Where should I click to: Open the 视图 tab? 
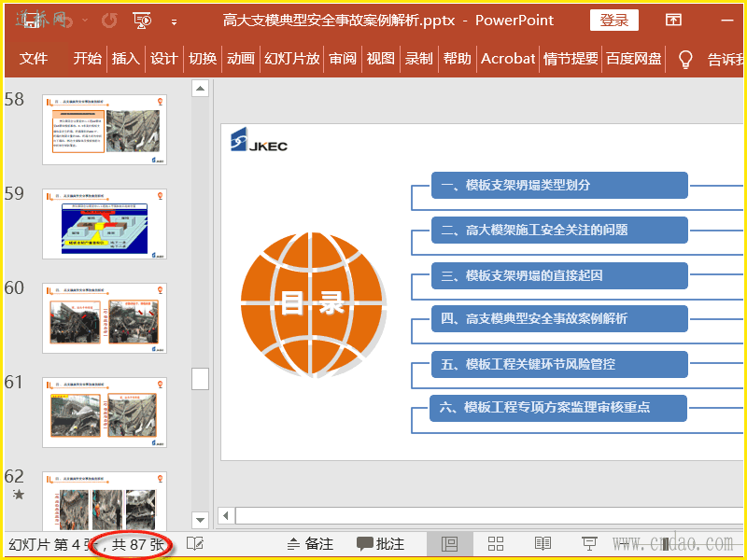coord(381,59)
